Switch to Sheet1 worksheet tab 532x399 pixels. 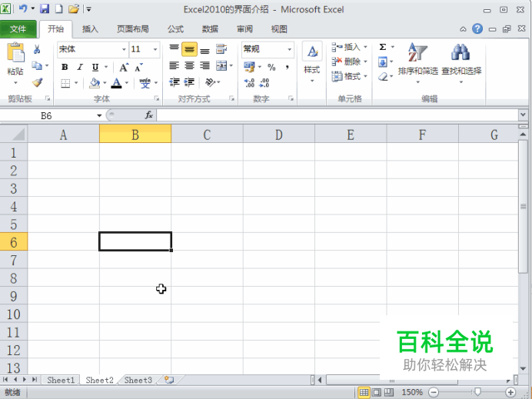click(x=61, y=380)
